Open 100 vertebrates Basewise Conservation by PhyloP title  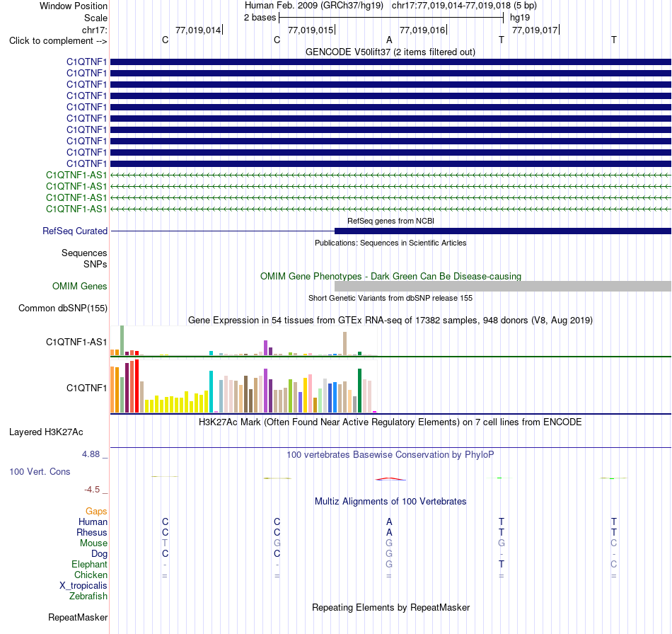pyautogui.click(x=390, y=454)
